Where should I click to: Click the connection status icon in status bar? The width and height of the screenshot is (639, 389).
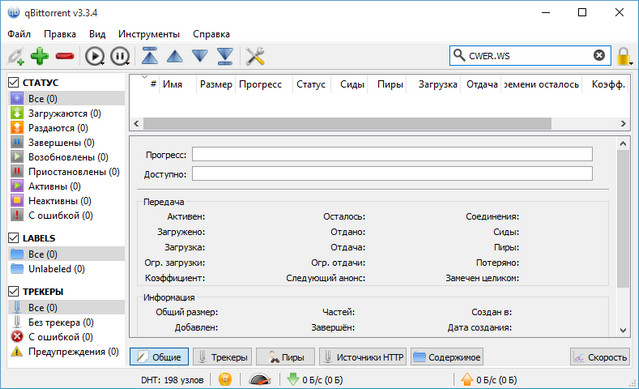pyautogui.click(x=225, y=380)
